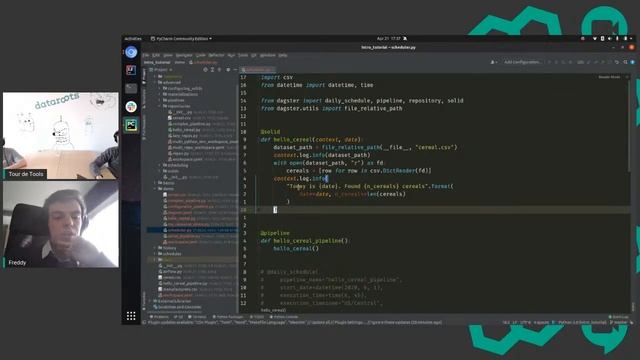Screen dimensions: 640x360
Task: Select the Tour de Tools video thumbnail
Action: [x=61, y=136]
